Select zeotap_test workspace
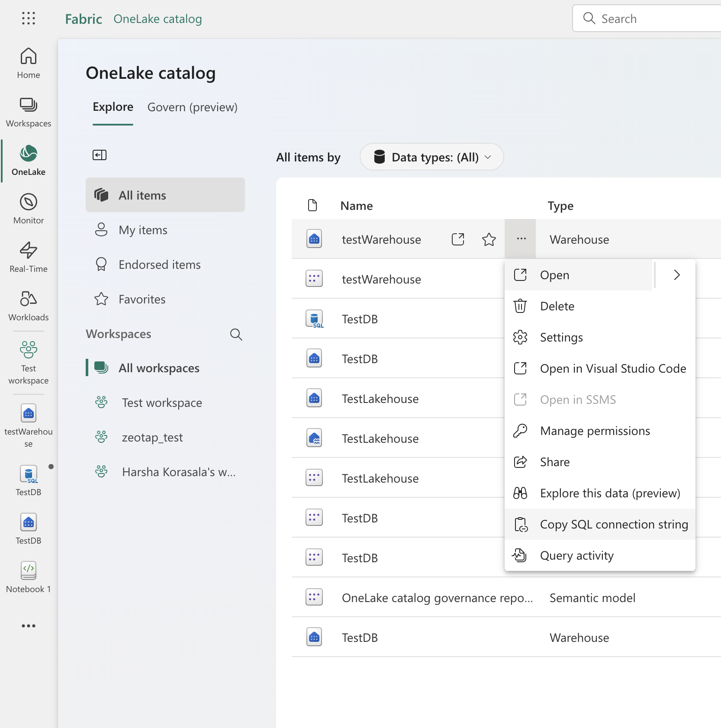Image resolution: width=721 pixels, height=728 pixels. (x=165, y=437)
